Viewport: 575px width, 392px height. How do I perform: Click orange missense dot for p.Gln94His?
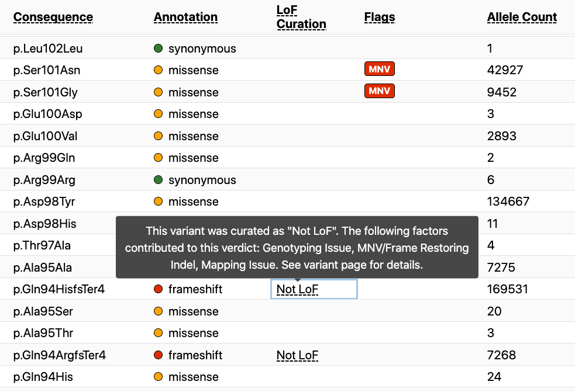(x=158, y=377)
